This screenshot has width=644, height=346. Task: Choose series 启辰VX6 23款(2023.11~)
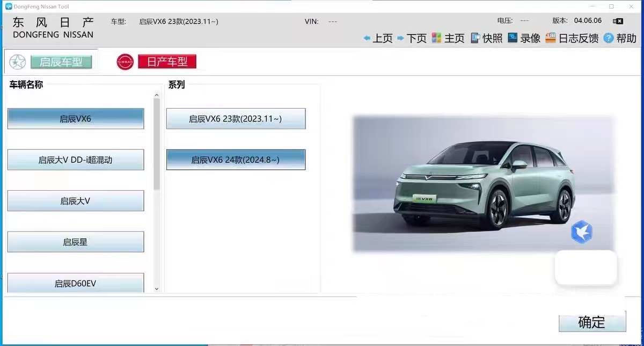click(x=236, y=119)
